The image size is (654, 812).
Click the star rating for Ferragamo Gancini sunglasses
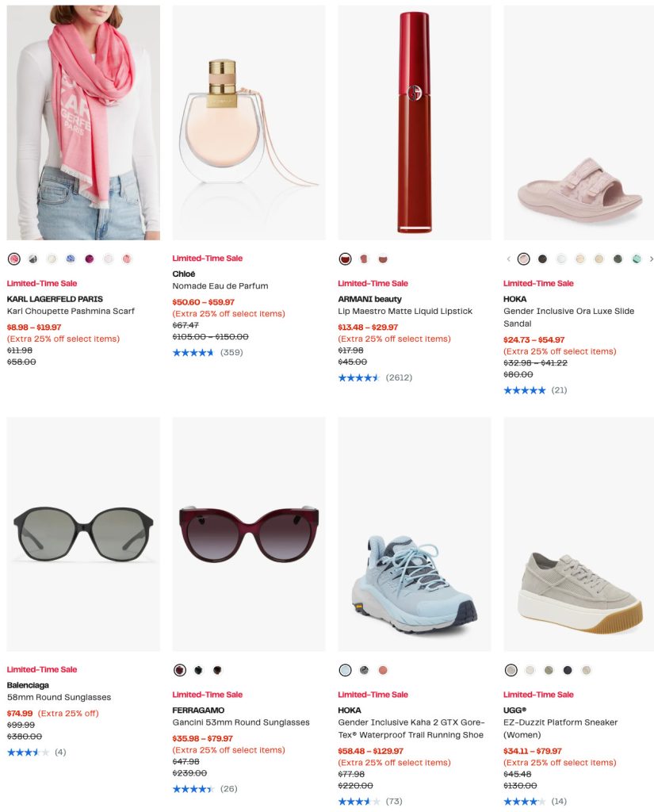[x=193, y=788]
